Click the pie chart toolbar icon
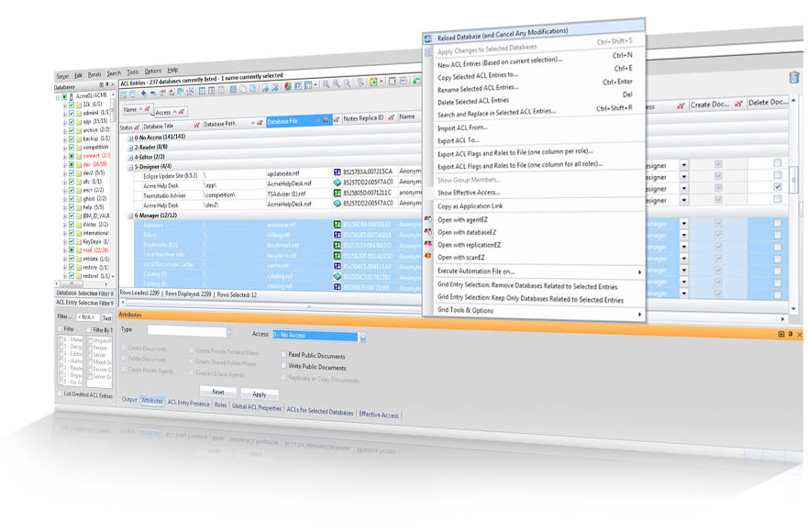808x532 pixels. pos(288,86)
